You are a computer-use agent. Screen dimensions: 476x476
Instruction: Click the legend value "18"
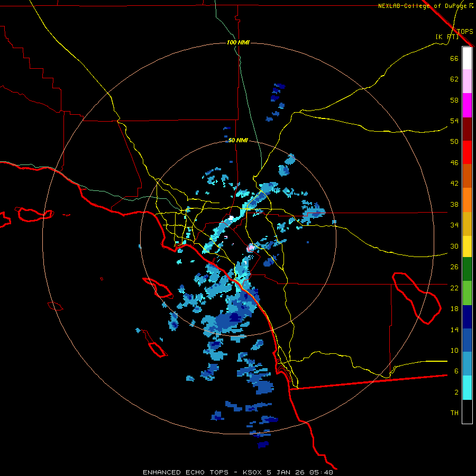pyautogui.click(x=454, y=309)
